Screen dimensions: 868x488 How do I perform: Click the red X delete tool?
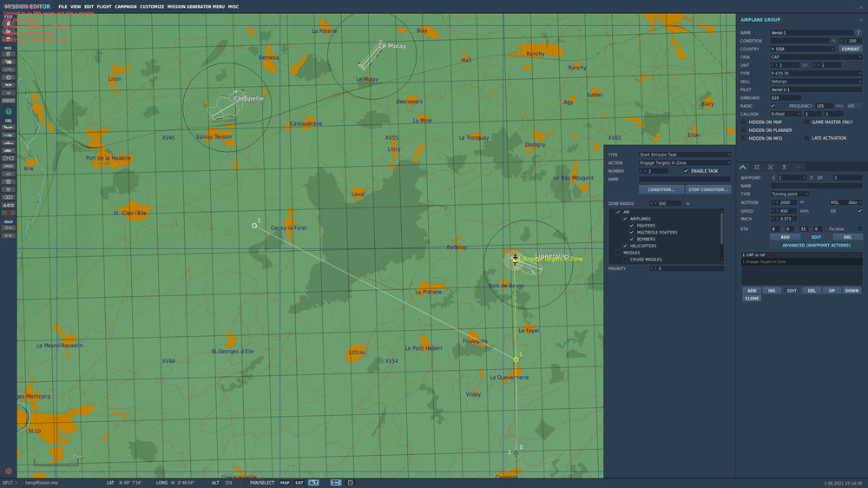(x=9, y=213)
